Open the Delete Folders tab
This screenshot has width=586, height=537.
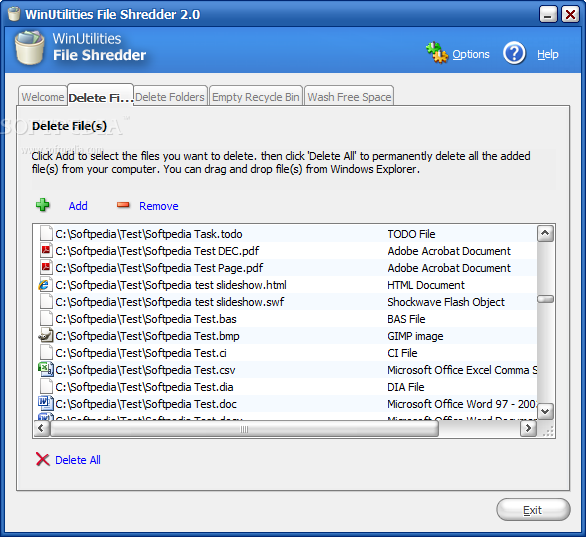(x=170, y=96)
